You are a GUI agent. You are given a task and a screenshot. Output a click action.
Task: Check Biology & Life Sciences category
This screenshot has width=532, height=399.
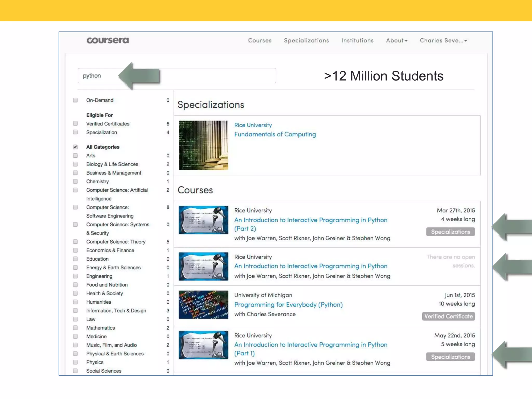tap(75, 164)
